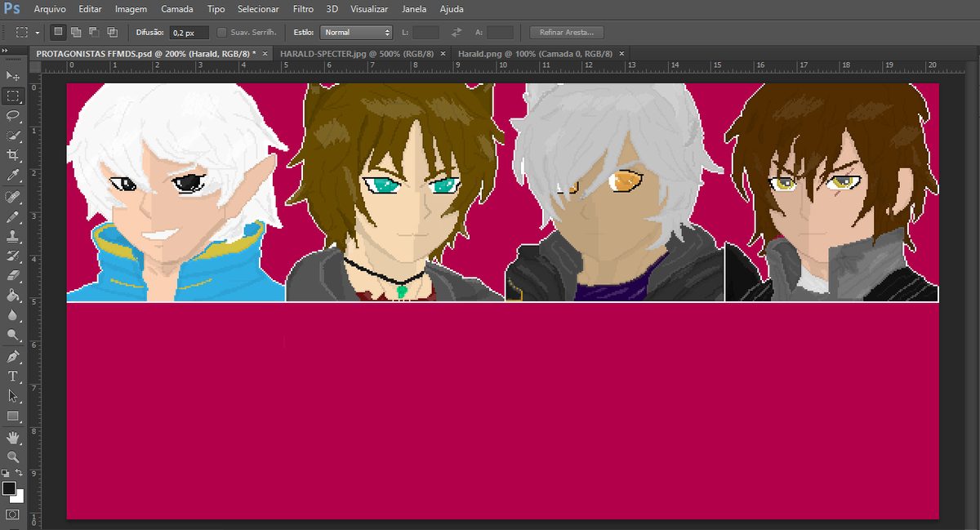980x530 pixels.
Task: Open the Visualizar menu
Action: [369, 10]
